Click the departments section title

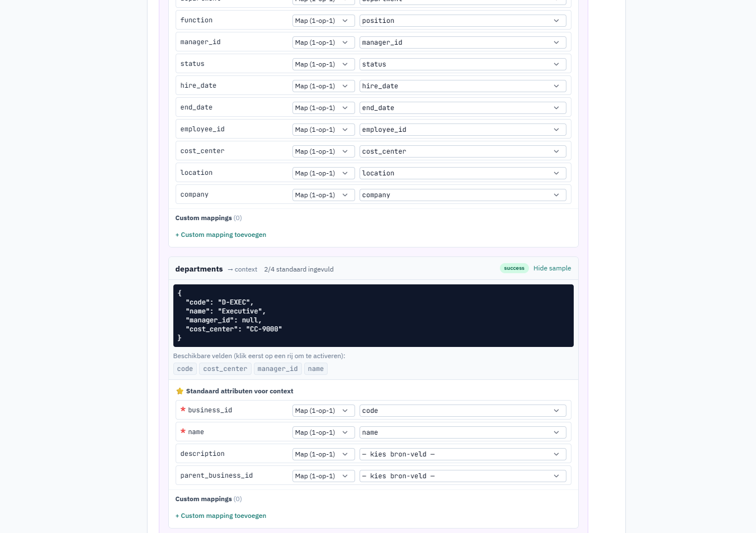point(199,269)
